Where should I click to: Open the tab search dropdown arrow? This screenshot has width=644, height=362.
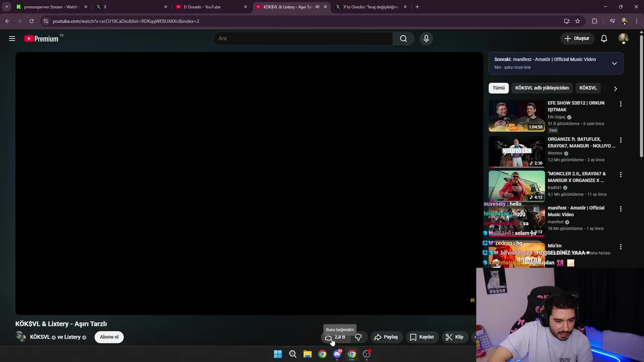coord(7,7)
